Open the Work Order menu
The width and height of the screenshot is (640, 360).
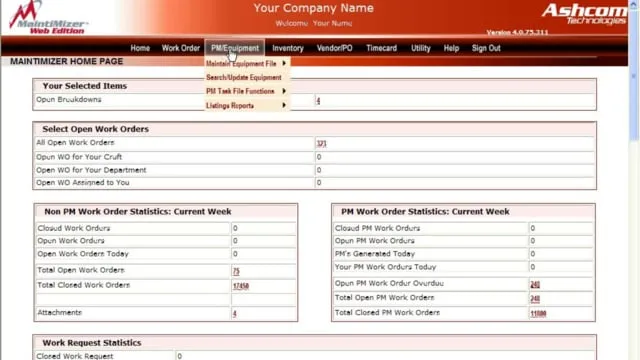180,48
